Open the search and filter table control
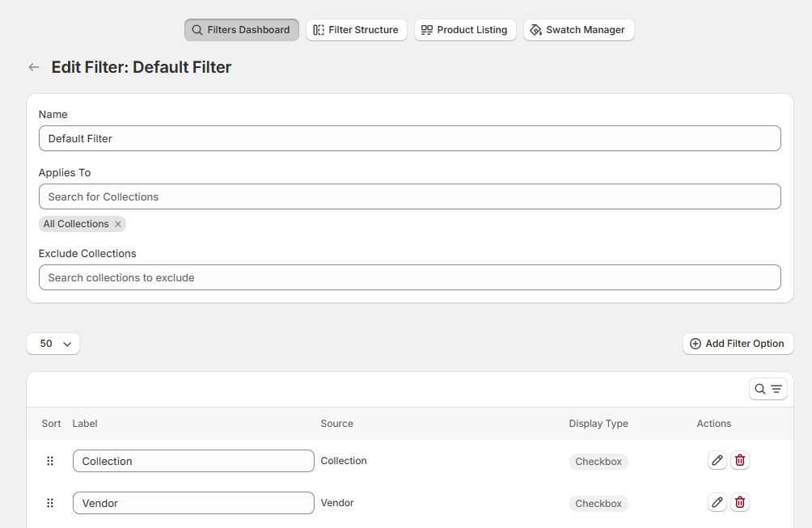The height and width of the screenshot is (528, 812). click(768, 389)
